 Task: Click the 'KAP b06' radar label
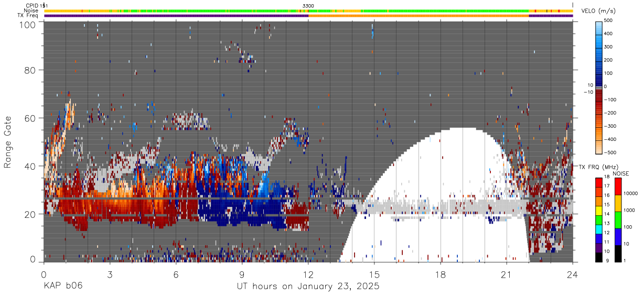tap(63, 287)
